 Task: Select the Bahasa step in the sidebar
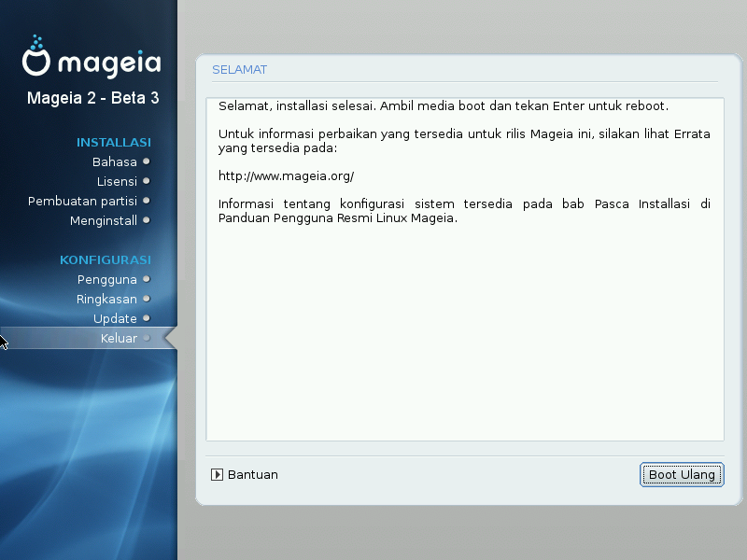click(114, 161)
